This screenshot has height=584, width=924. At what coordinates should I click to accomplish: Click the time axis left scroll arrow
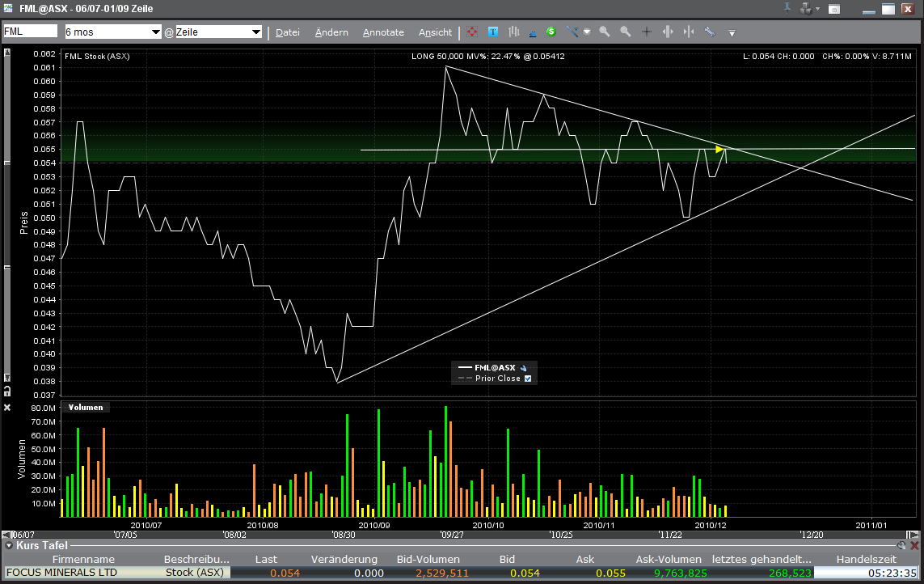pos(6,535)
